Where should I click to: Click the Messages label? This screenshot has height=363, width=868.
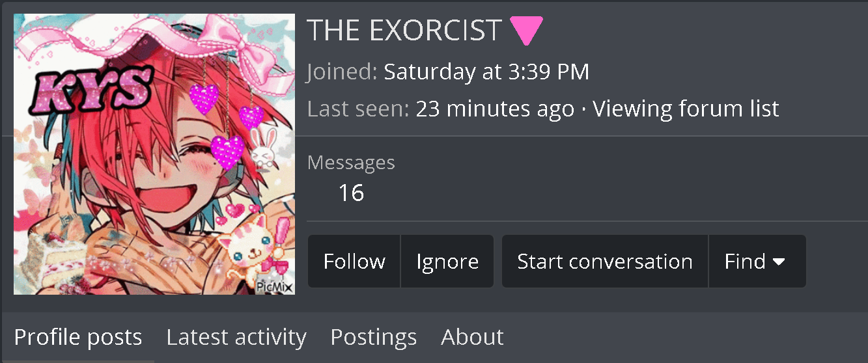(351, 162)
